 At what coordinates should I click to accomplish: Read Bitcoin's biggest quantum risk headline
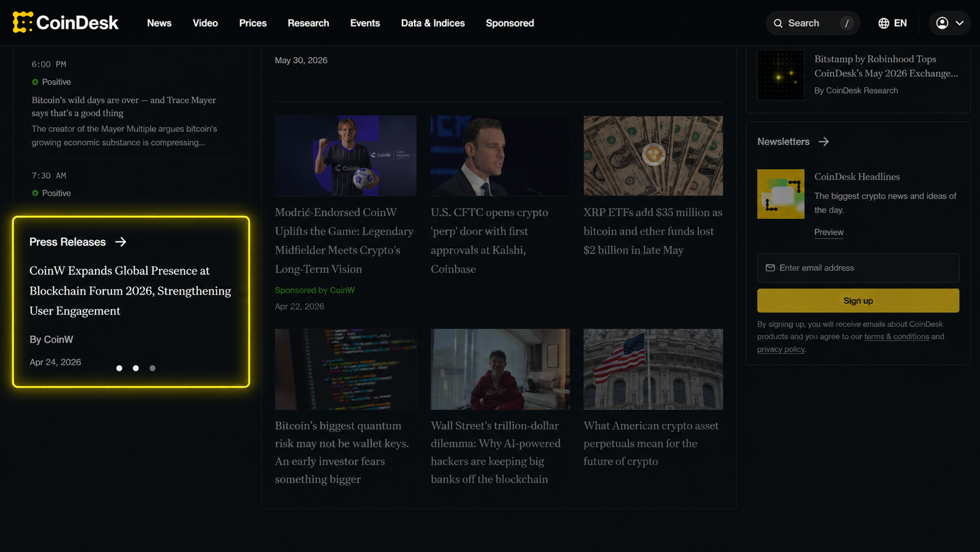342,452
